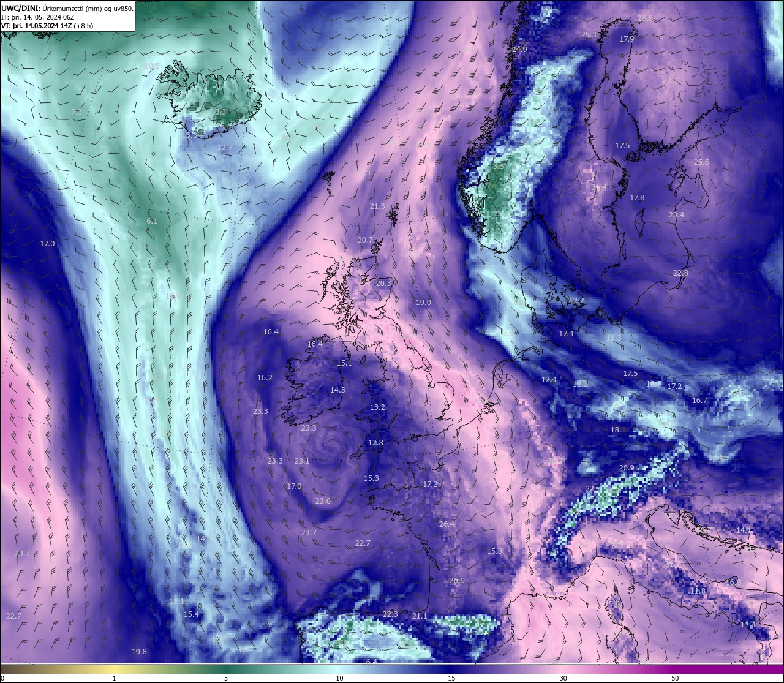This screenshot has width=784, height=683.
Task: Click the value 14.1 on the map
Action: (743, 530)
